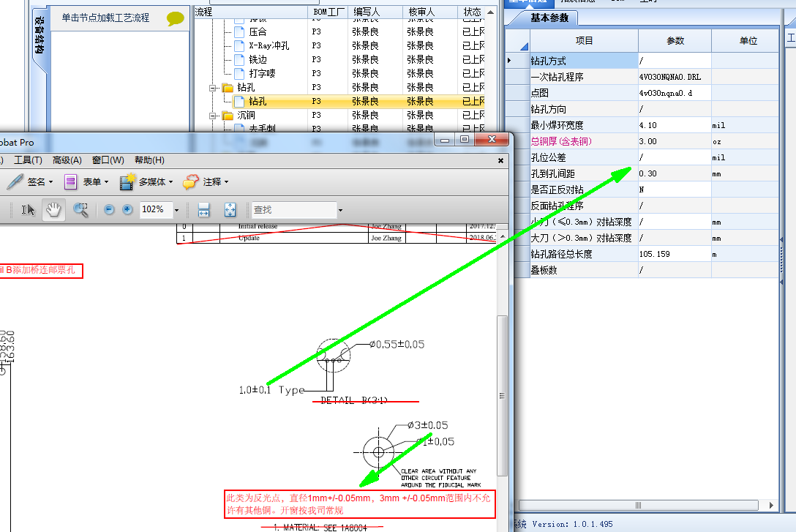Click the 参数 column header
The height and width of the screenshot is (532, 796).
[675, 40]
